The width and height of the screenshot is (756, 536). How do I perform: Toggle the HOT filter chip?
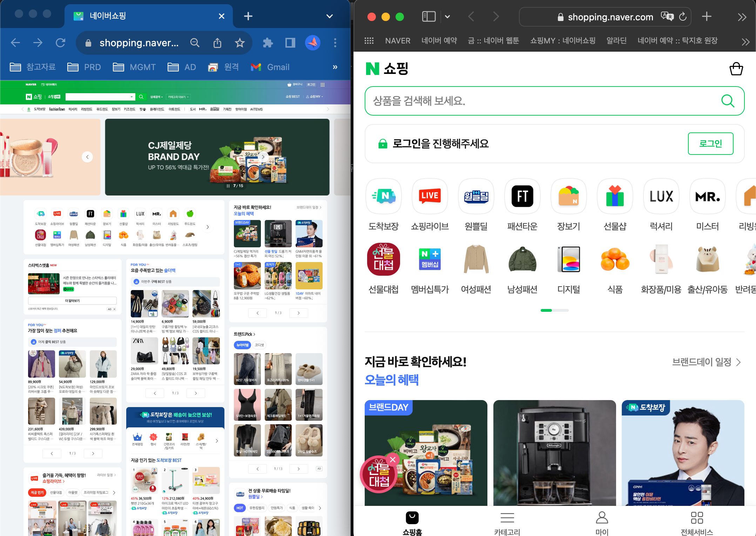pyautogui.click(x=239, y=508)
